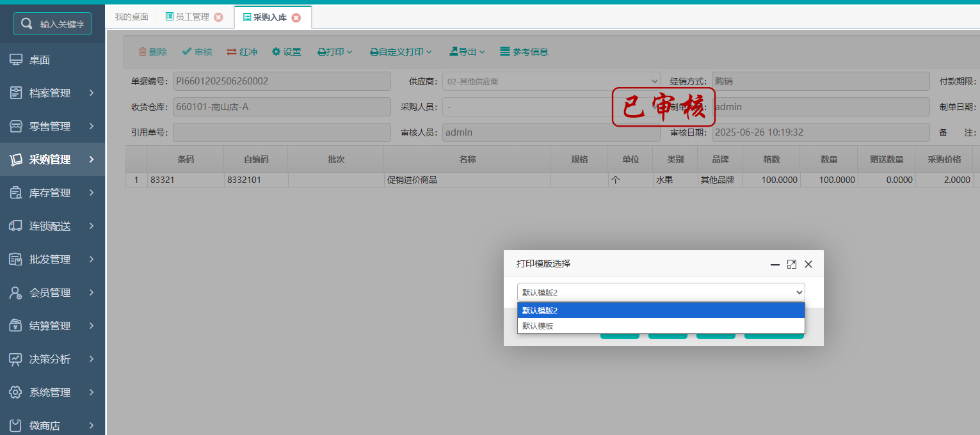Image resolution: width=980 pixels, height=435 pixels.
Task: Expand the 连锁配送 submenu chevron
Action: 92,226
